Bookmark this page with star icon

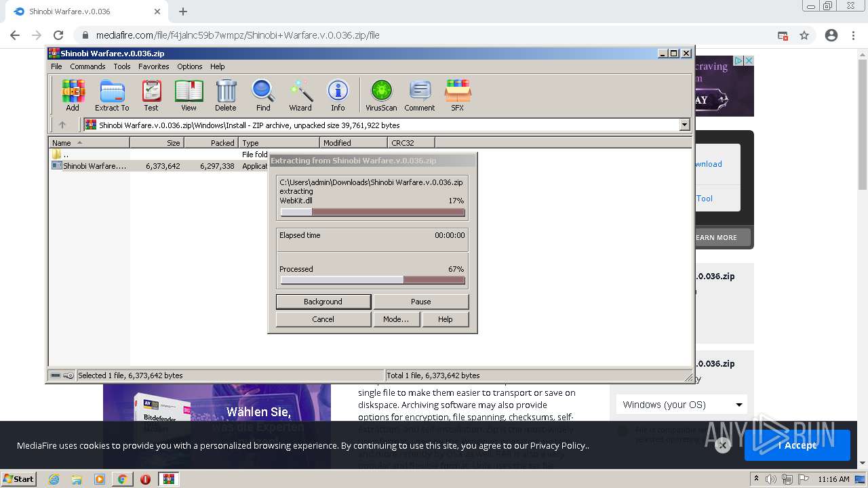(804, 35)
